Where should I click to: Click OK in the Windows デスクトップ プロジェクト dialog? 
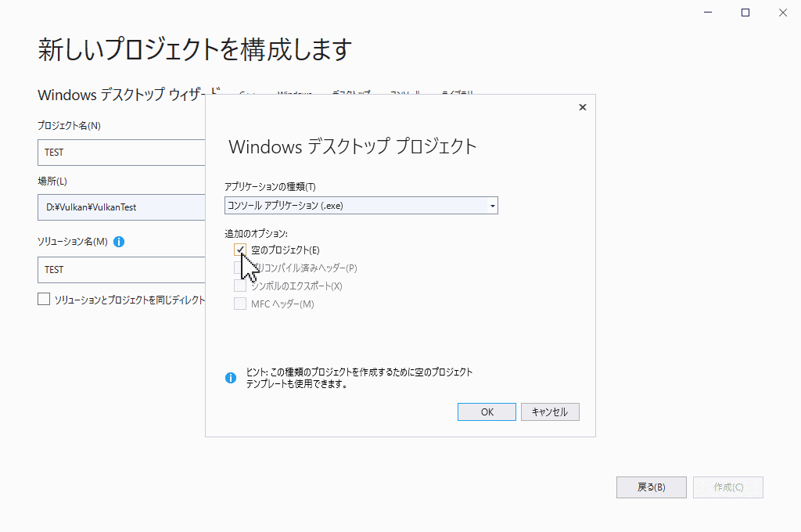point(487,412)
